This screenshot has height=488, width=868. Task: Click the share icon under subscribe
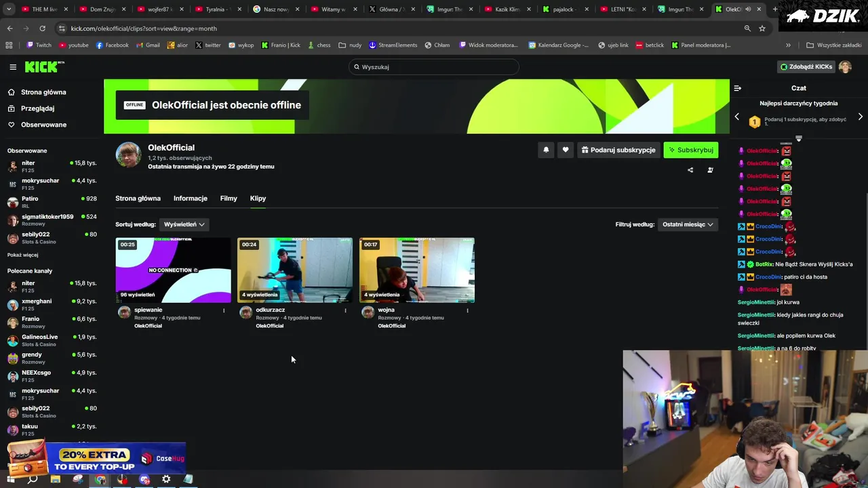point(690,170)
